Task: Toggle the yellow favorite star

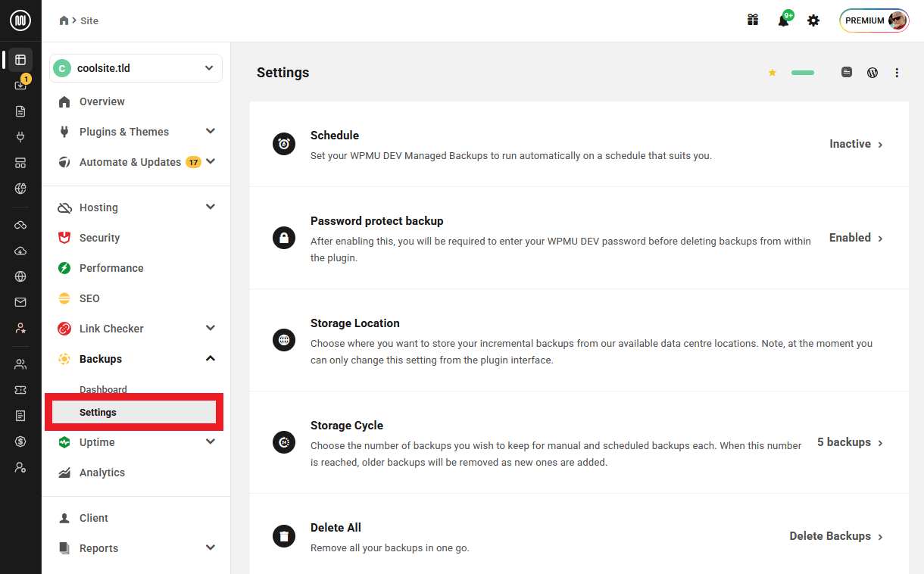Action: (x=773, y=73)
